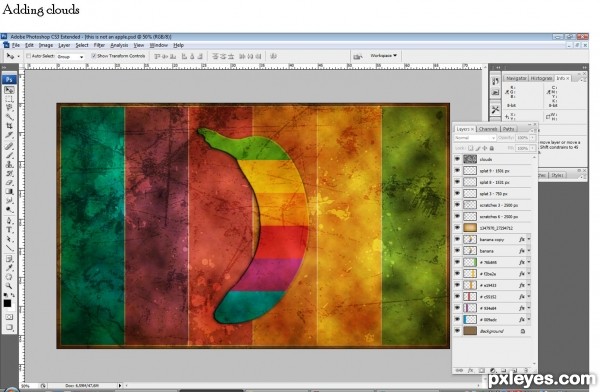Screen dimensions: 600x392
Task: Open the Analysis menu
Action: [x=119, y=45]
